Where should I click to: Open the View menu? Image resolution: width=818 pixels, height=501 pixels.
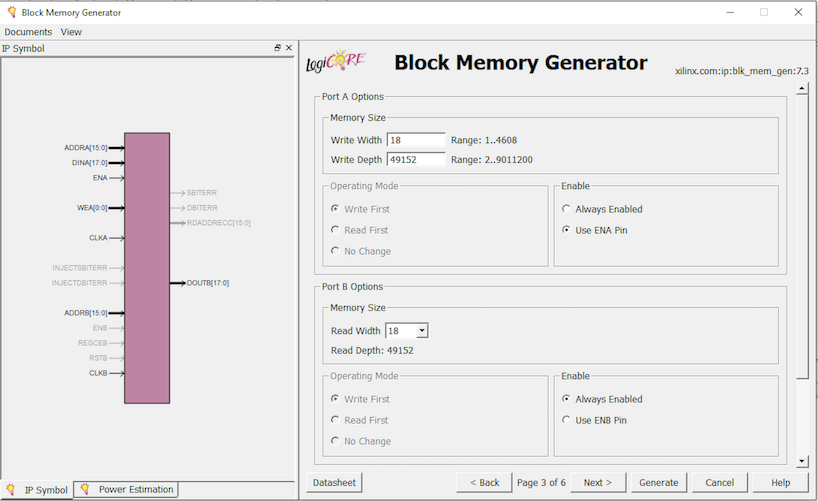(71, 32)
